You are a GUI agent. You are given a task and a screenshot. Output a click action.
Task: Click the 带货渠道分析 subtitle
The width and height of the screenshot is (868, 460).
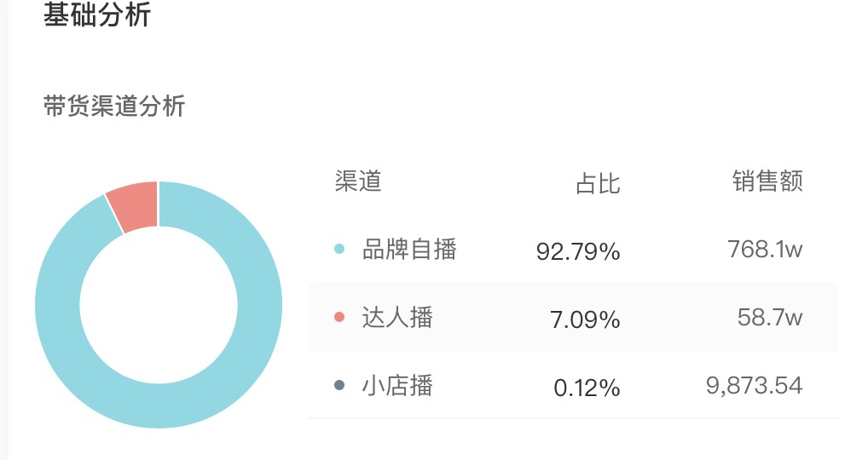pos(114,106)
